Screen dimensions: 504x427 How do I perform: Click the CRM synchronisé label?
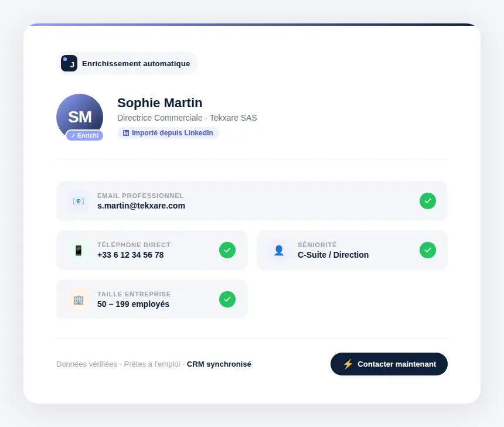(219, 364)
